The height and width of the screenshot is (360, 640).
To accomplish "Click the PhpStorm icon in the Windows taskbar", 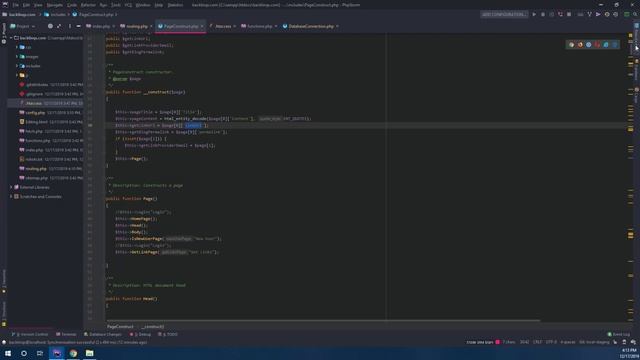I will tap(57, 353).
